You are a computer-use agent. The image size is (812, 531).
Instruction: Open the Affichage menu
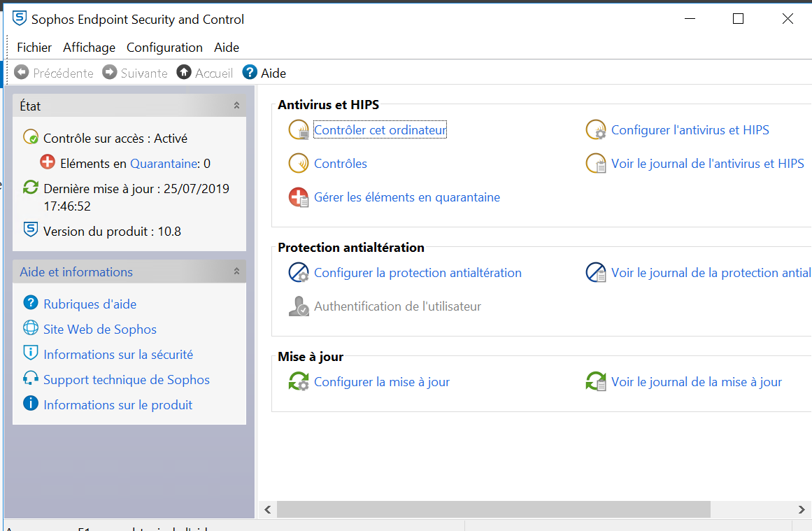[x=89, y=48]
